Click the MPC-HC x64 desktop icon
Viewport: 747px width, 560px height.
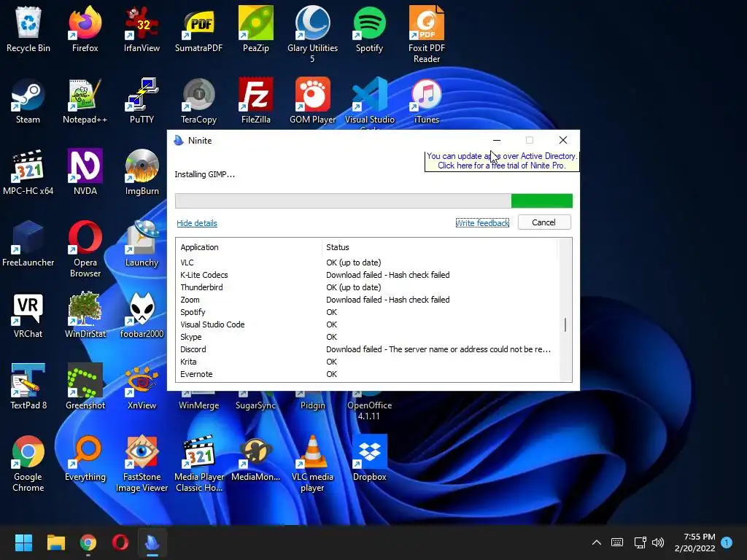pos(28,172)
